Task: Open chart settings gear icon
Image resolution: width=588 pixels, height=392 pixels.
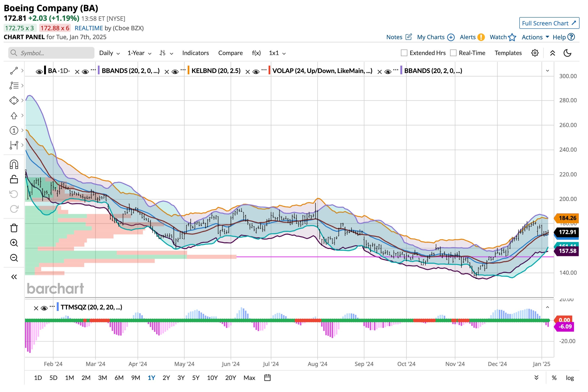Action: click(x=534, y=53)
